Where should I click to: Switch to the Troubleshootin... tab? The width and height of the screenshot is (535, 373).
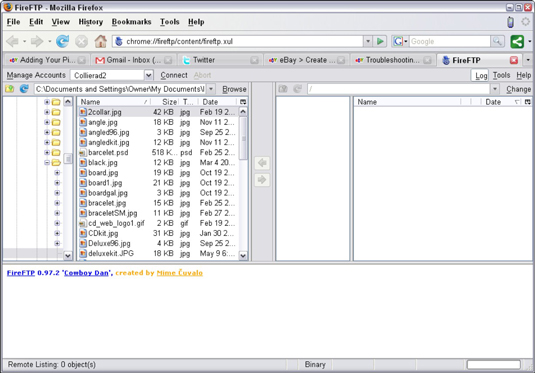392,60
